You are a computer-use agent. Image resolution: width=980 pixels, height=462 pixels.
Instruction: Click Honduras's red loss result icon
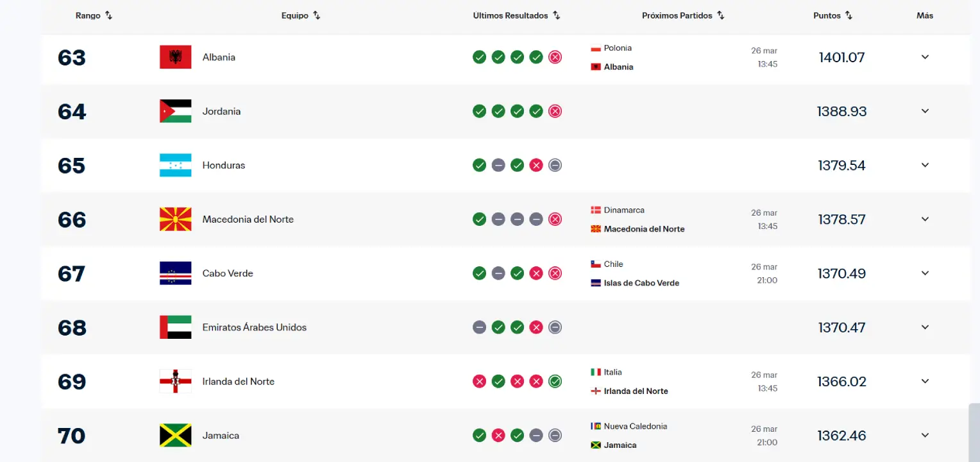pos(536,165)
